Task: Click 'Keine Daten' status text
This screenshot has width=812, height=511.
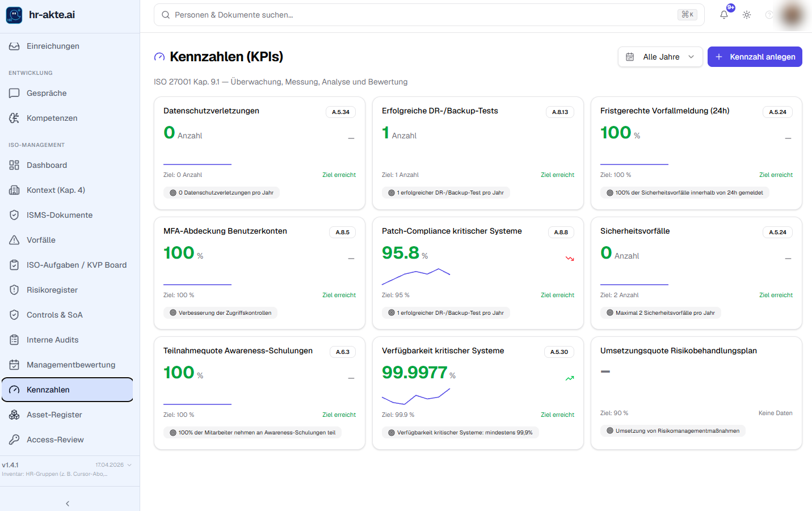Action: (775, 413)
